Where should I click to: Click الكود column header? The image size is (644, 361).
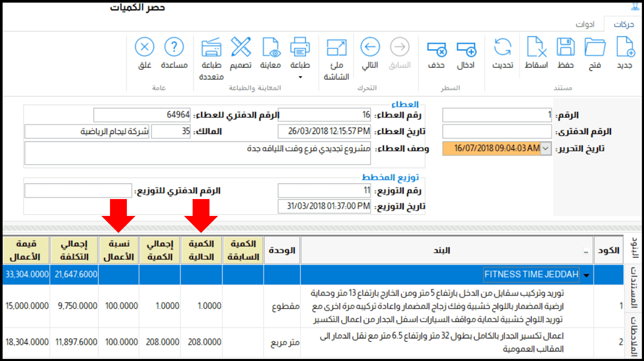(x=609, y=251)
